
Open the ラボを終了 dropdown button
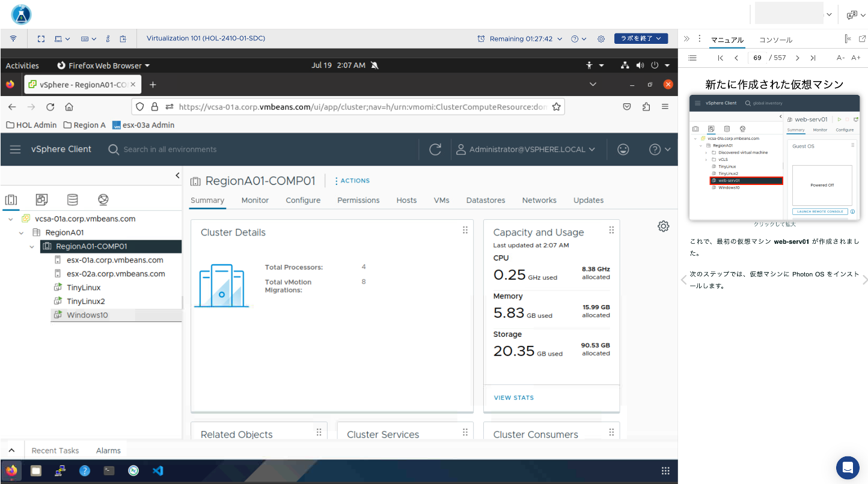coord(641,38)
